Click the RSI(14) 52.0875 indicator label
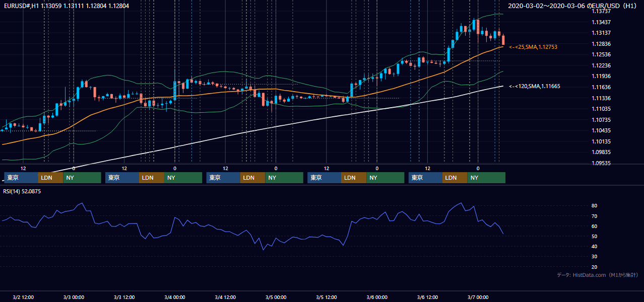 pos(22,191)
